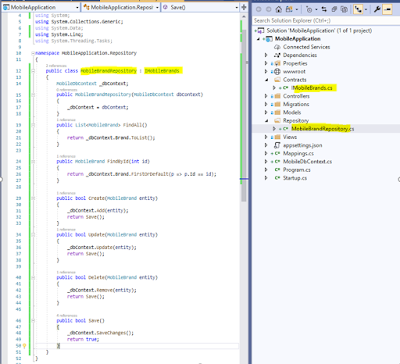The width and height of the screenshot is (400, 364).
Task: Open the Pending Changes Filter dropdown arrow
Action: tap(316, 9)
